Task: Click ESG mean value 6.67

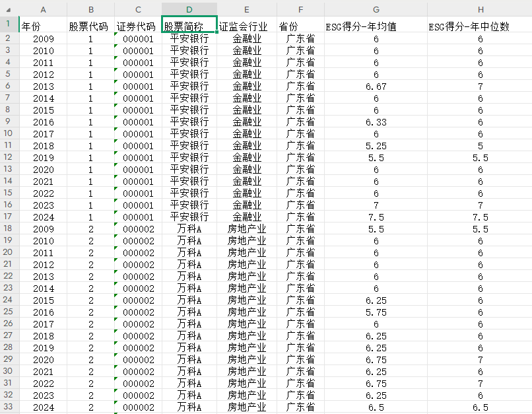Action: [x=376, y=86]
